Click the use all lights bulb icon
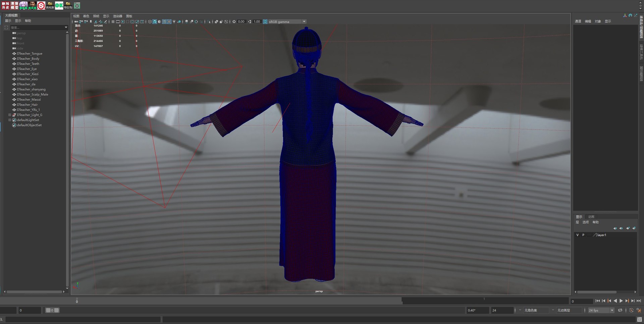The height and width of the screenshot is (324, 644). pyautogui.click(x=174, y=22)
